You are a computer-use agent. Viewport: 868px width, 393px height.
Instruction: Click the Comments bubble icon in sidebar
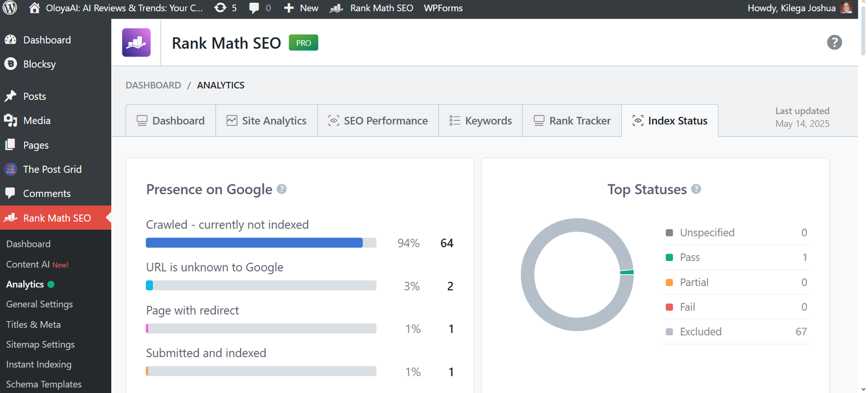click(x=10, y=193)
